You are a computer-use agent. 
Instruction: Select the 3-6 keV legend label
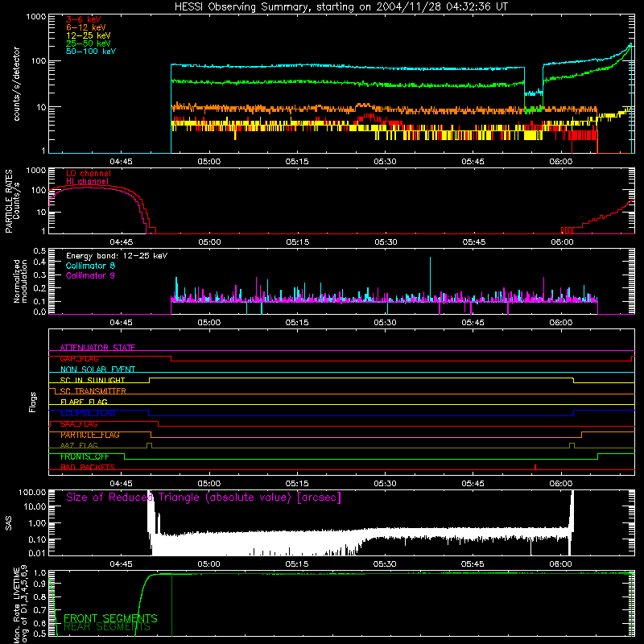coord(84,19)
